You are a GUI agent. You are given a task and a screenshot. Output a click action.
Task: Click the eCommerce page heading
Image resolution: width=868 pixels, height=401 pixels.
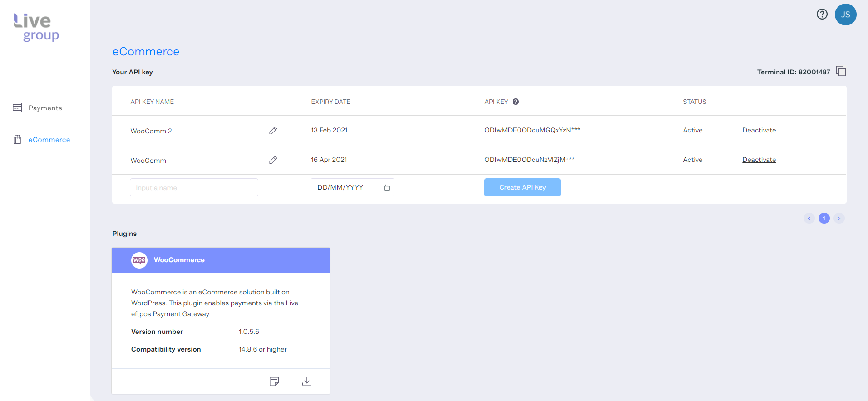point(146,52)
